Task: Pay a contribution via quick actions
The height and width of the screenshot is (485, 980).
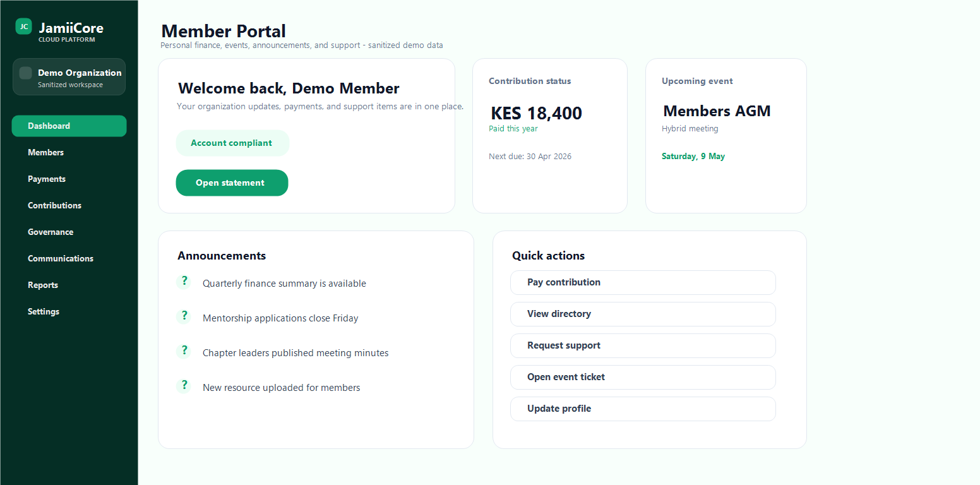Action: pos(642,282)
